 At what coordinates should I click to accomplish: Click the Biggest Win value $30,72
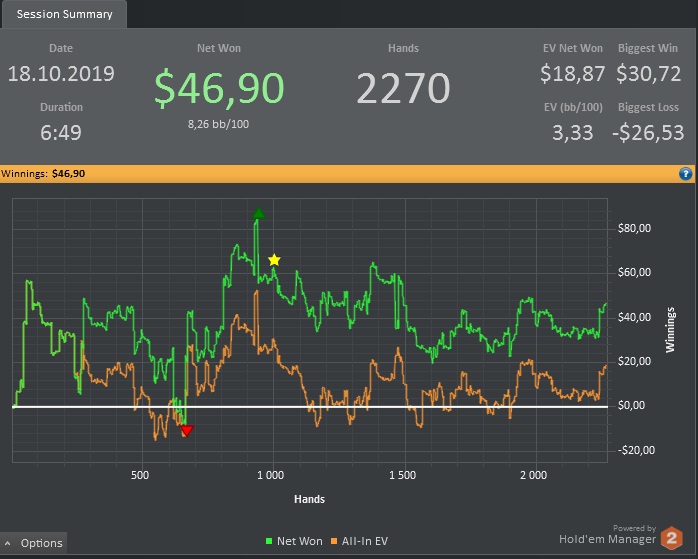[x=649, y=73]
